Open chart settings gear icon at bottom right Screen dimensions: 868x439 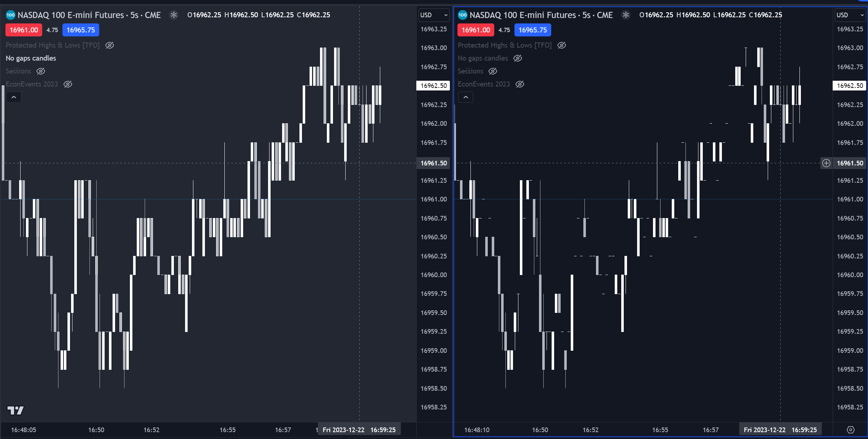tap(850, 430)
